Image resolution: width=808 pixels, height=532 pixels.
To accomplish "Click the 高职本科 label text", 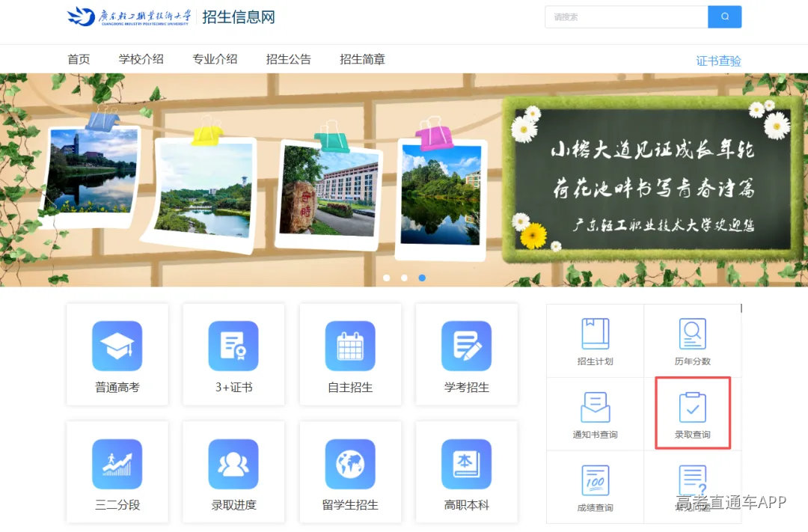I will click(466, 504).
